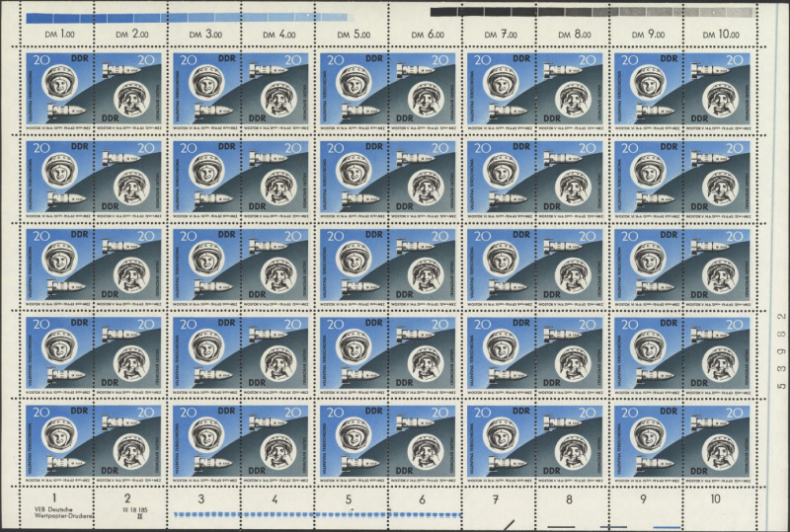The height and width of the screenshot is (532, 790).
Task: Click the "DM 10.00" margin value
Action: [721, 35]
